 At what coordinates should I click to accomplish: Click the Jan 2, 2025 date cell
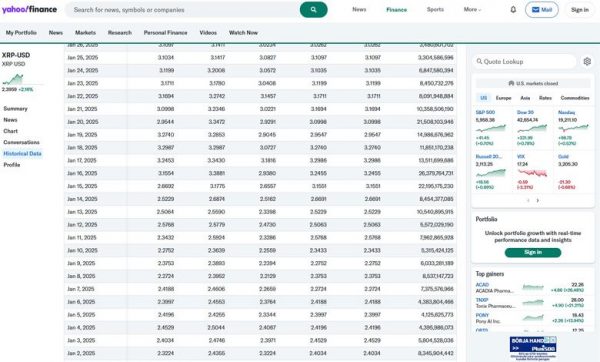click(81, 353)
